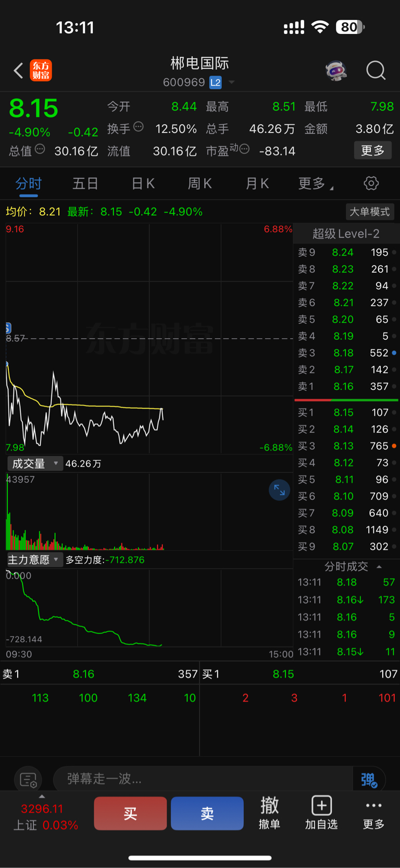
Task: Toggle the 弹 danmaku switch
Action: 369,779
